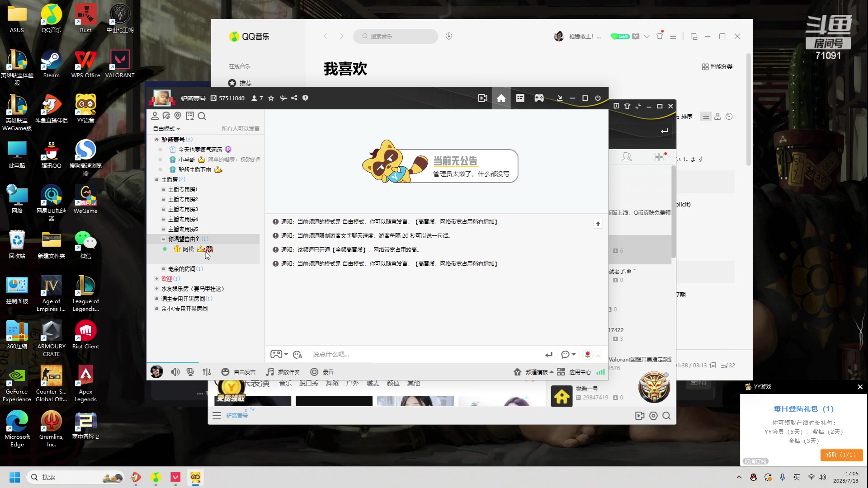The width and height of the screenshot is (868, 488).
Task: Click user 阿松 in channel list
Action: 188,249
